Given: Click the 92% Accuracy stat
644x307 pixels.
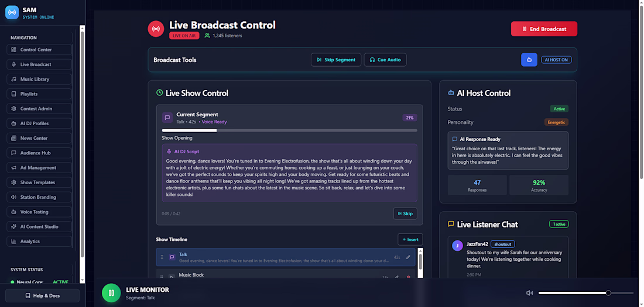Looking at the screenshot, I should tap(539, 185).
